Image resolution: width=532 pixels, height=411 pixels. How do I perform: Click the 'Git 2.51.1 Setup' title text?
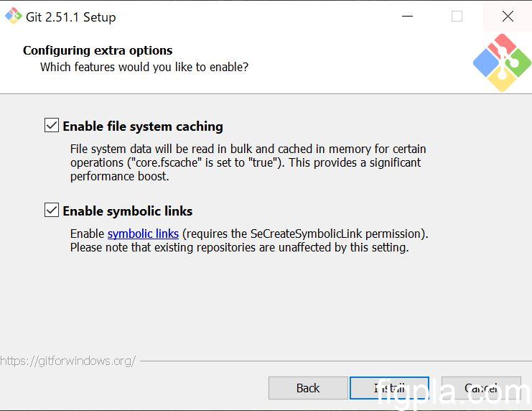pyautogui.click(x=70, y=17)
